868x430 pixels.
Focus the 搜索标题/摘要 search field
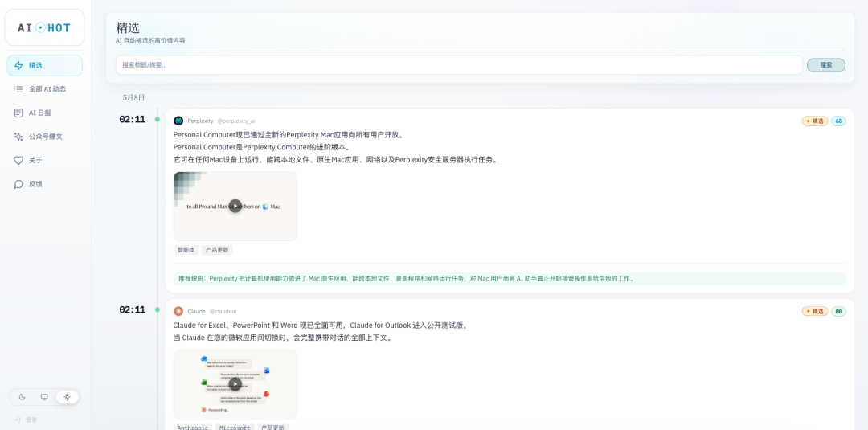[459, 65]
